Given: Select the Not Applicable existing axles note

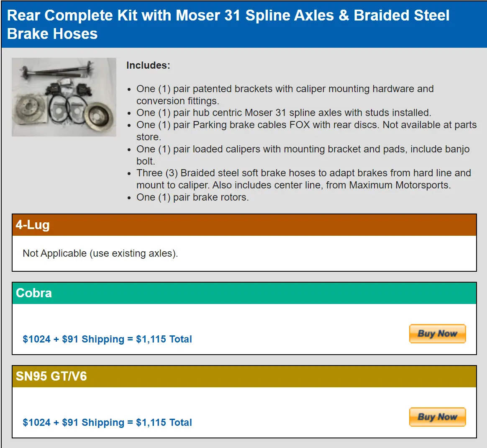Looking at the screenshot, I should [100, 253].
